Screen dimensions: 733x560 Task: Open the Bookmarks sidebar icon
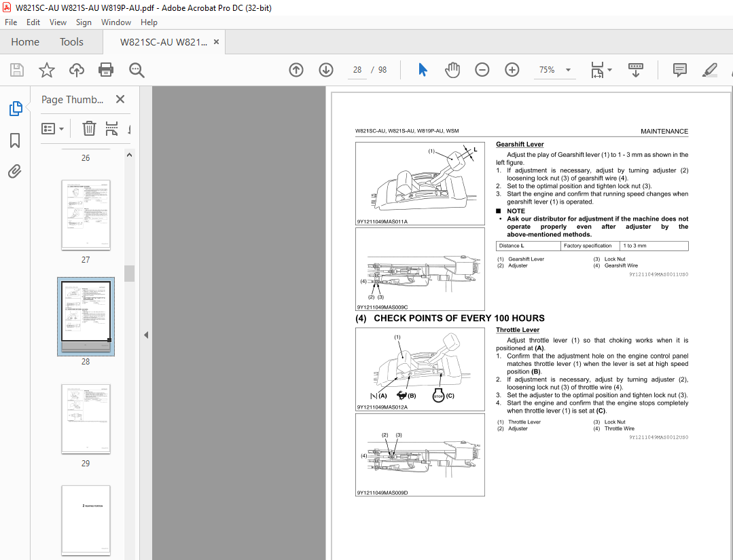pos(15,140)
